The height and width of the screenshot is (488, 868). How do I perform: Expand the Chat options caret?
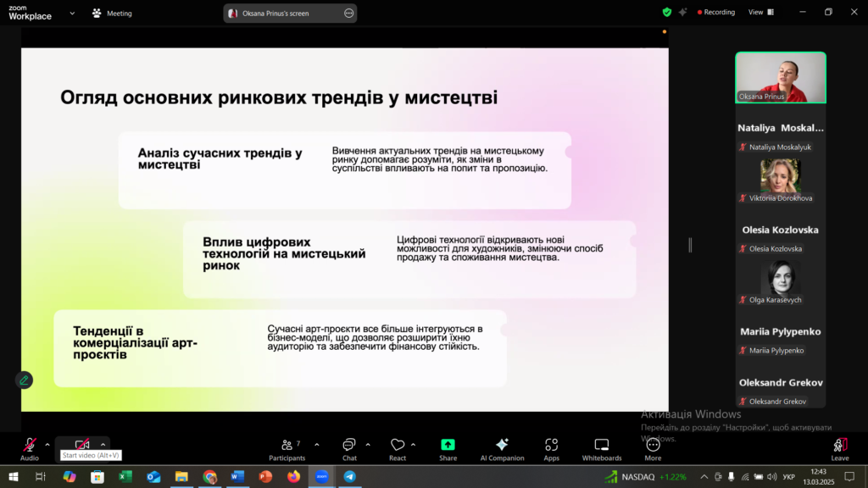[368, 444]
